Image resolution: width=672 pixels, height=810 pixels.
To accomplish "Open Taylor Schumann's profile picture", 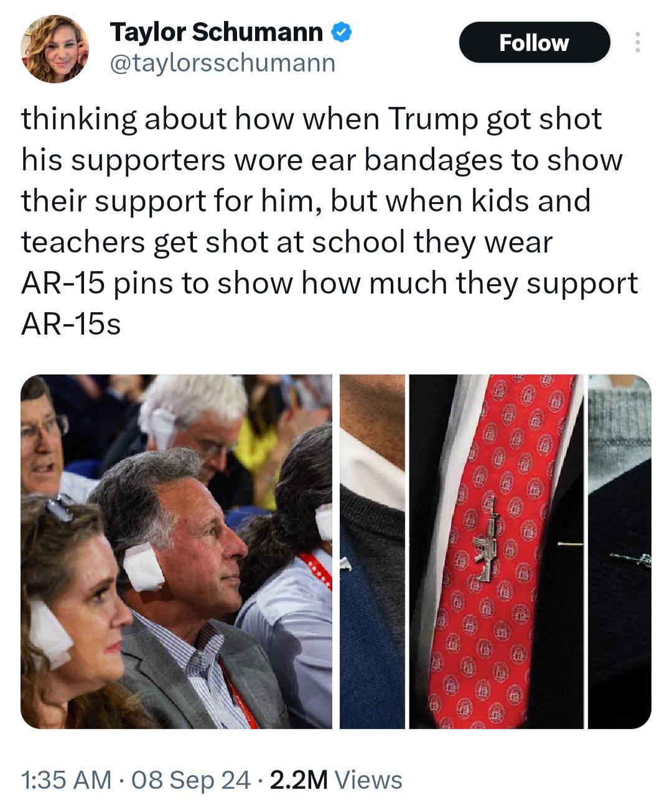I will (55, 49).
